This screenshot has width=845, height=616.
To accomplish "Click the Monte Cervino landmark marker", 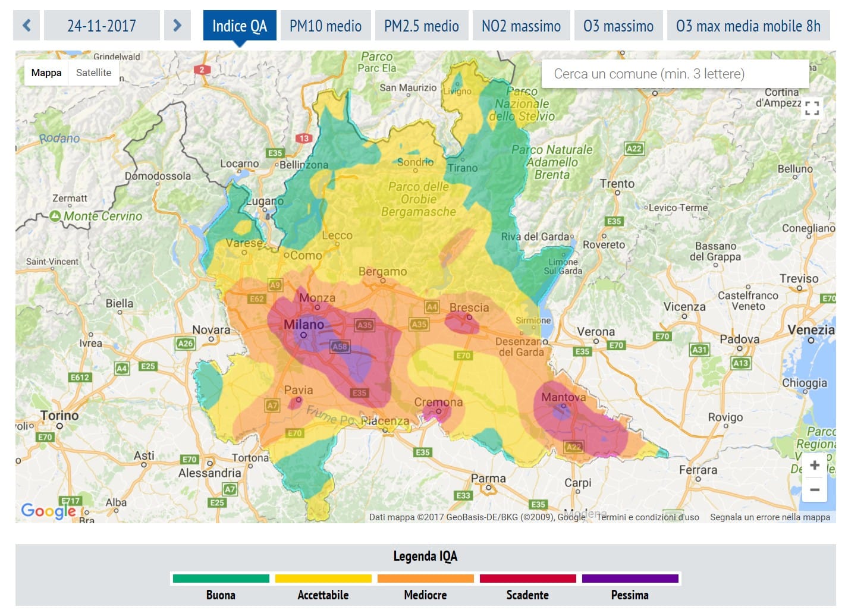I will click(55, 216).
